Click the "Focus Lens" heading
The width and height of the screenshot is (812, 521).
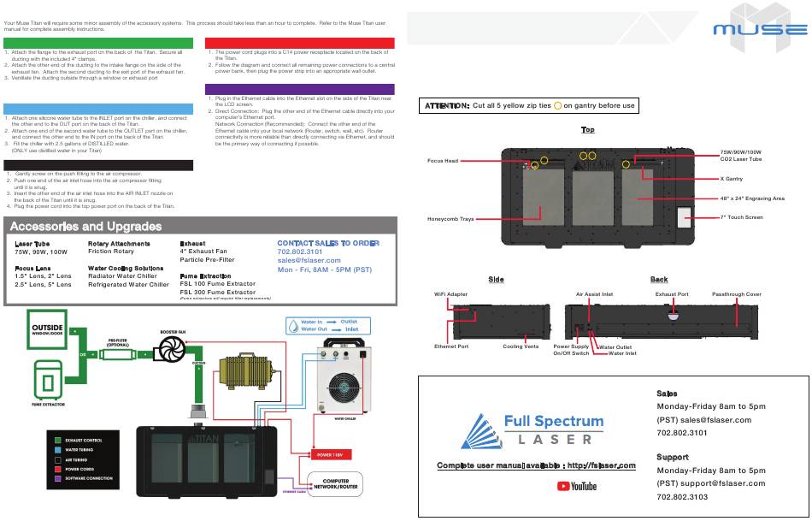(32, 269)
